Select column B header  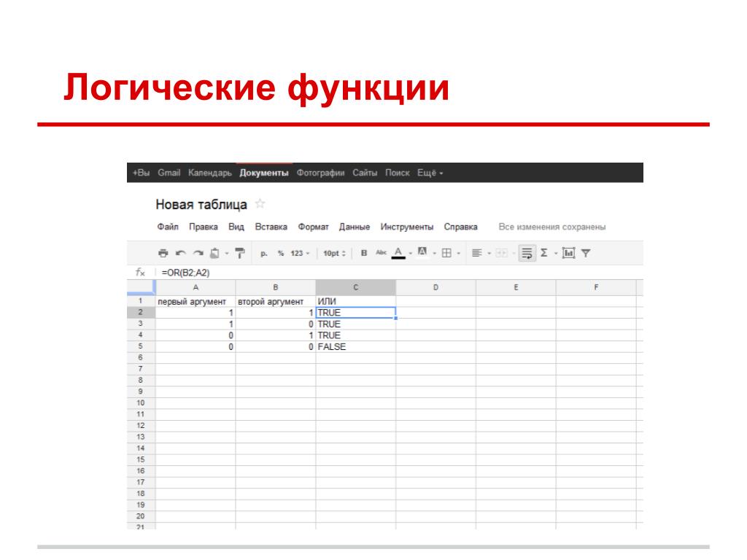(275, 287)
